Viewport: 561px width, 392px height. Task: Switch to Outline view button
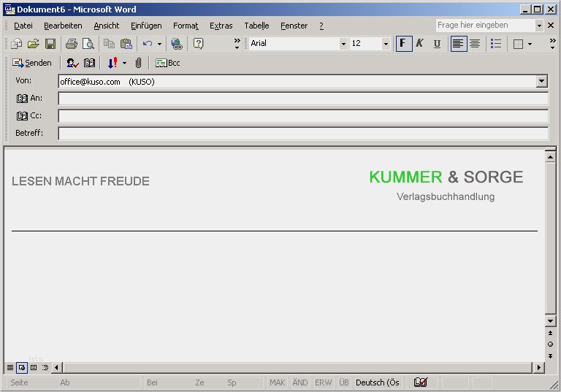(x=45, y=367)
